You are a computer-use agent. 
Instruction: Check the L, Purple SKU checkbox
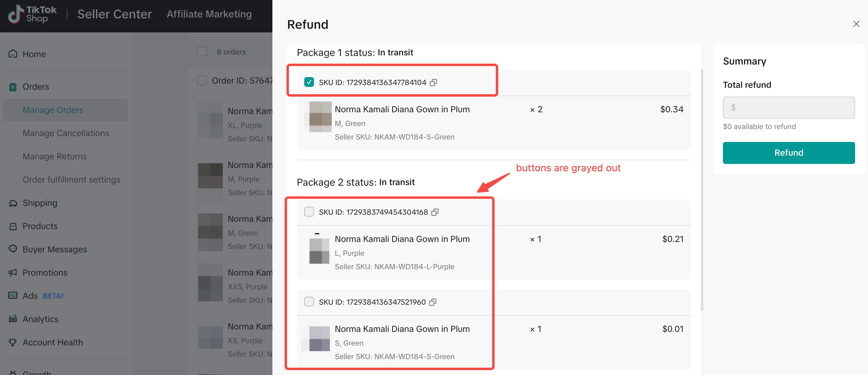pos(309,212)
